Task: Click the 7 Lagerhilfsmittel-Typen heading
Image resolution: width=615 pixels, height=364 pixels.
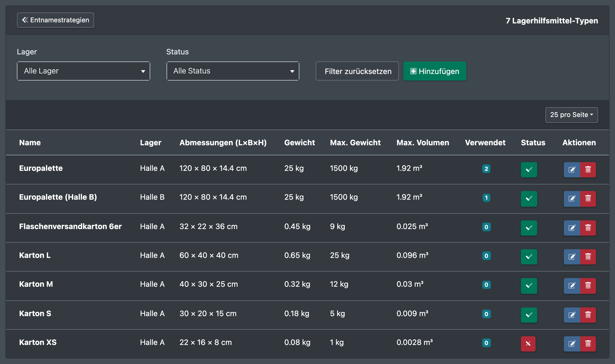Action: [552, 21]
